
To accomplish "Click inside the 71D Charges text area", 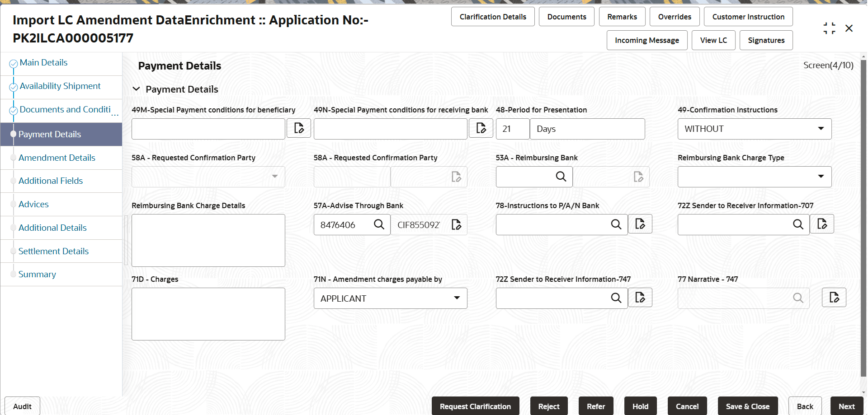I will point(208,314).
